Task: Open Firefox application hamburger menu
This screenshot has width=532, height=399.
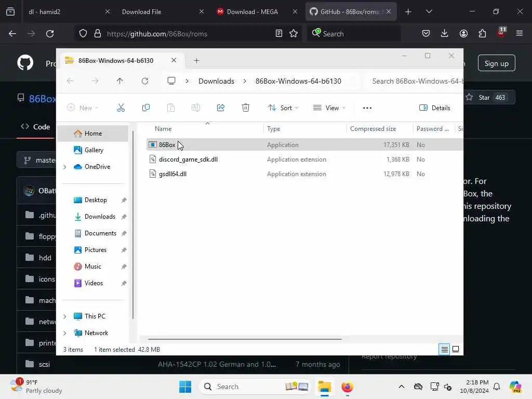Action: point(520,33)
